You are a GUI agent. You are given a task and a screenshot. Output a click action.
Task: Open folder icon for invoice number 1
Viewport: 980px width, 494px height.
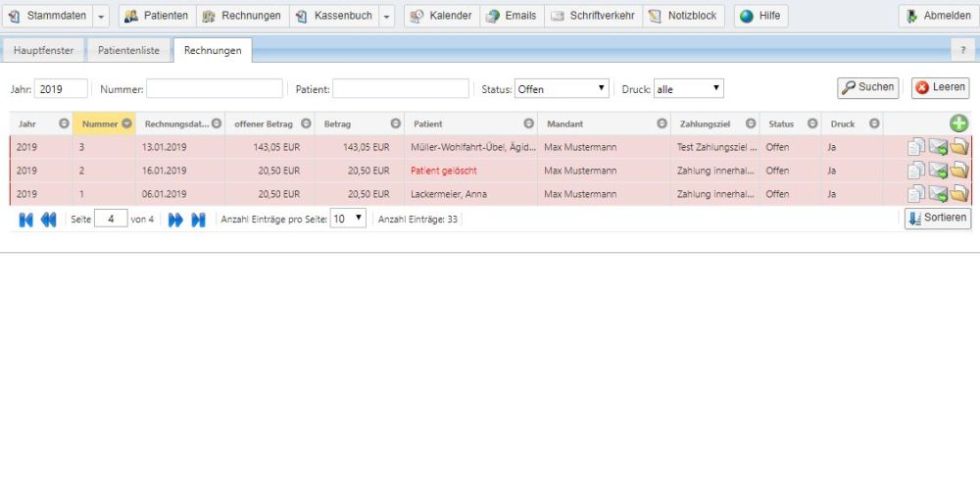[x=958, y=194]
